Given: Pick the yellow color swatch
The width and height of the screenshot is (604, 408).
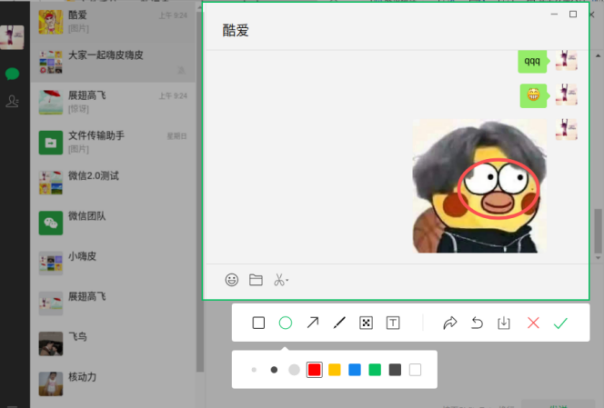Looking at the screenshot, I should (334, 370).
